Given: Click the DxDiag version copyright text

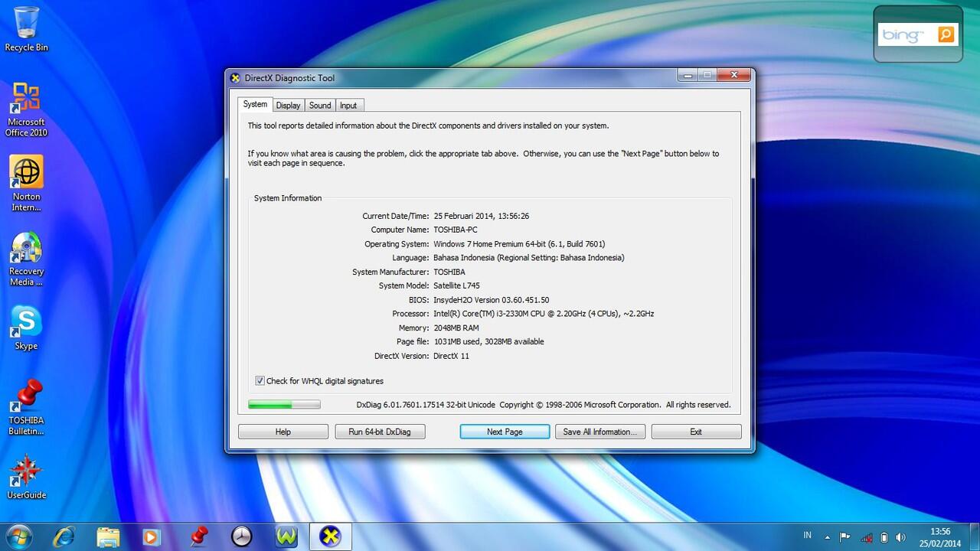Looking at the screenshot, I should point(544,405).
